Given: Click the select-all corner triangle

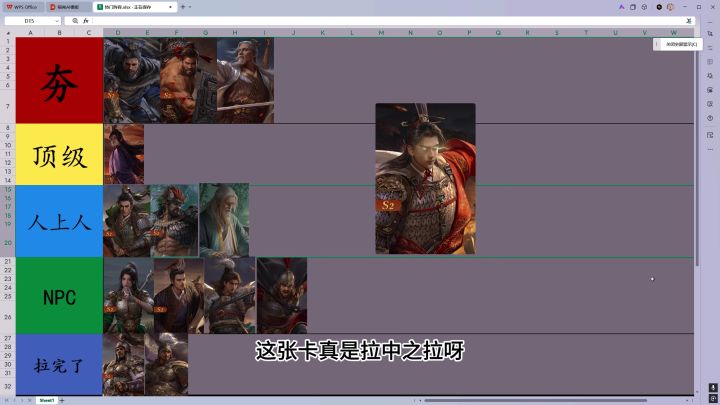Looking at the screenshot, I should coord(8,33).
